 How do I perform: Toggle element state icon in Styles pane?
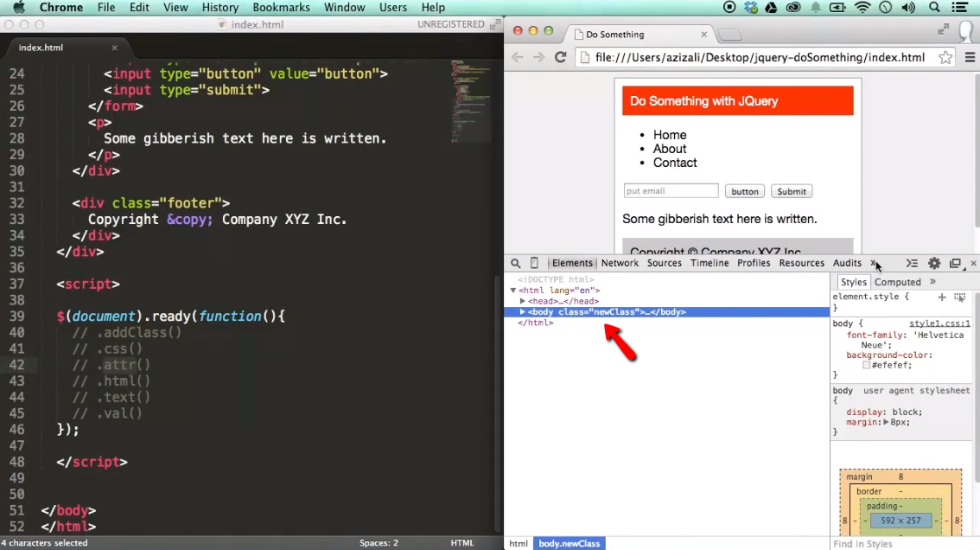tap(959, 297)
